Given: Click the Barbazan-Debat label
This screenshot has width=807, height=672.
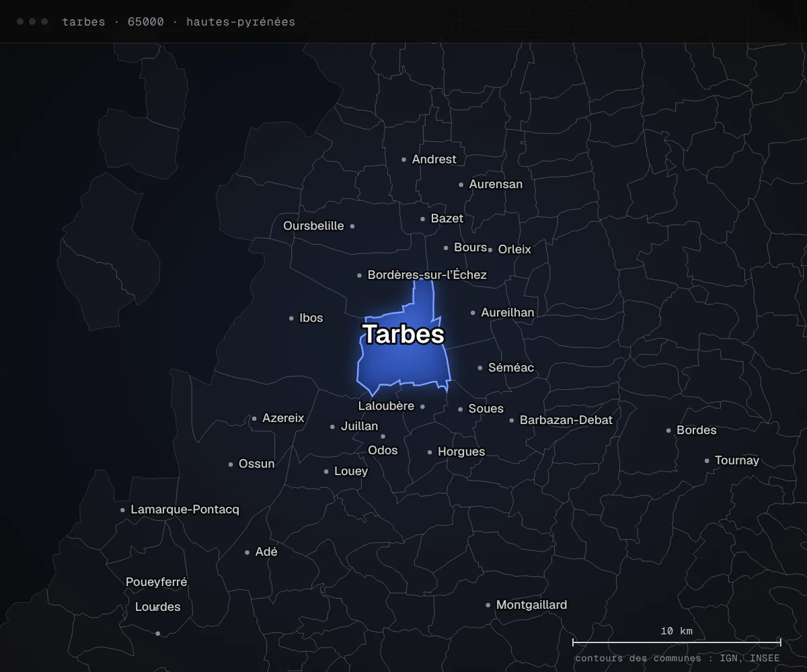Looking at the screenshot, I should [566, 420].
